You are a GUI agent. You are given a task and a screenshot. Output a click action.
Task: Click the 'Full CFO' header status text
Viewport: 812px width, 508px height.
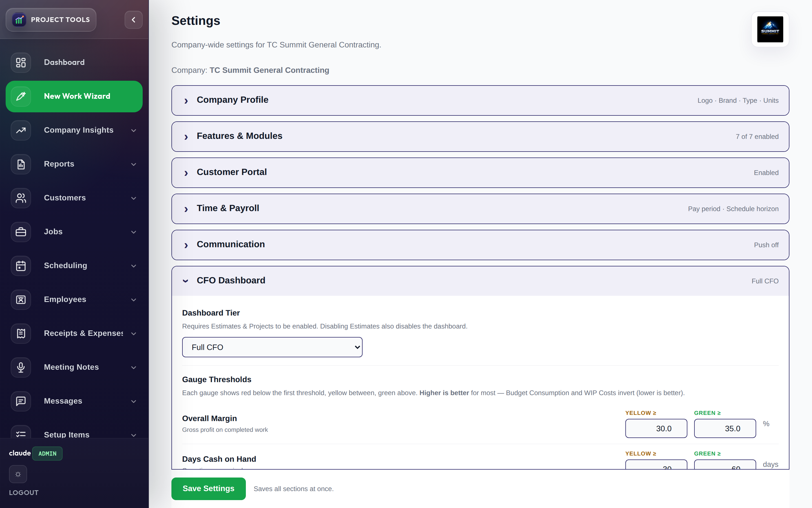(x=765, y=281)
